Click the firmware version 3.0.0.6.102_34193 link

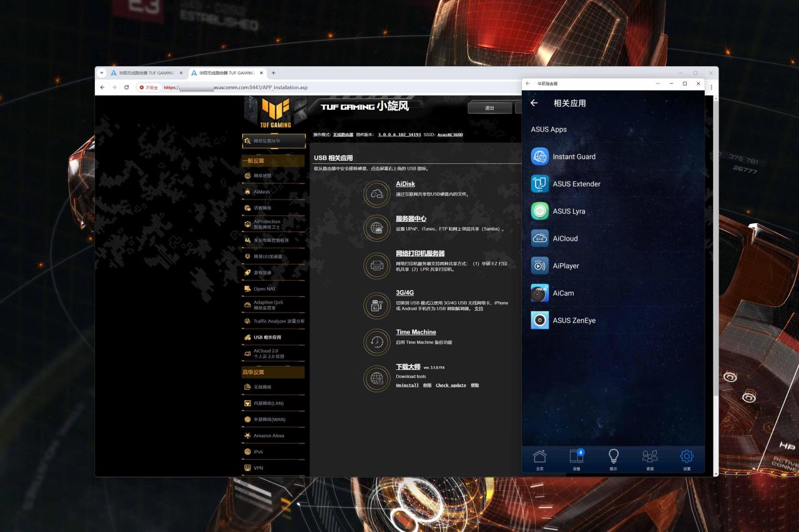pos(399,135)
